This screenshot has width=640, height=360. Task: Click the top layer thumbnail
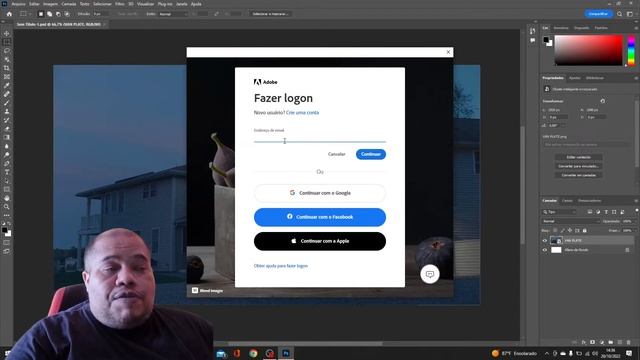tap(556, 241)
